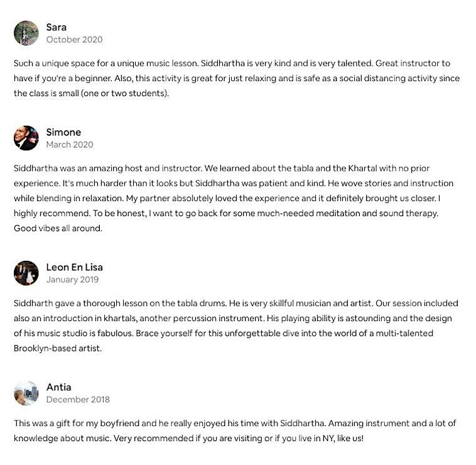Select the March 2020 date label

(70, 145)
